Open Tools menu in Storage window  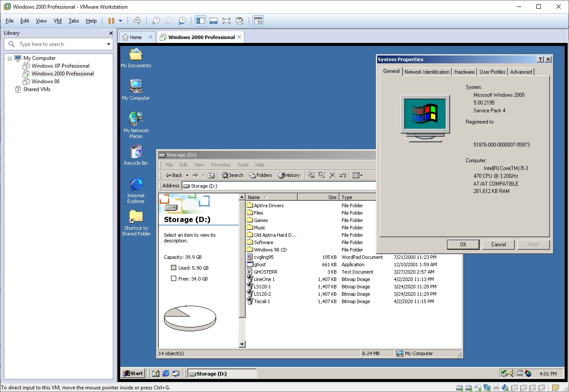[x=243, y=165]
